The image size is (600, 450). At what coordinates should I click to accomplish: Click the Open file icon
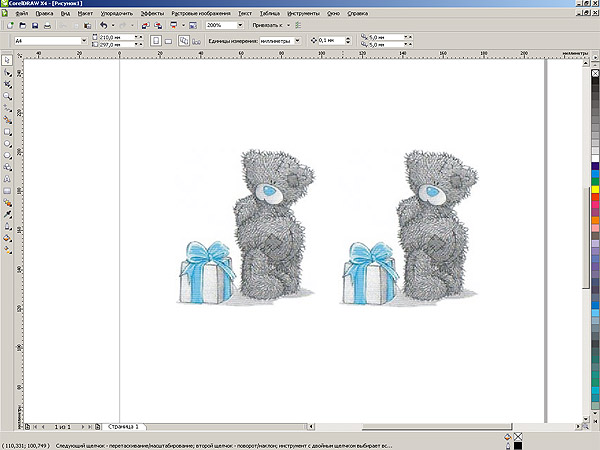click(23, 25)
